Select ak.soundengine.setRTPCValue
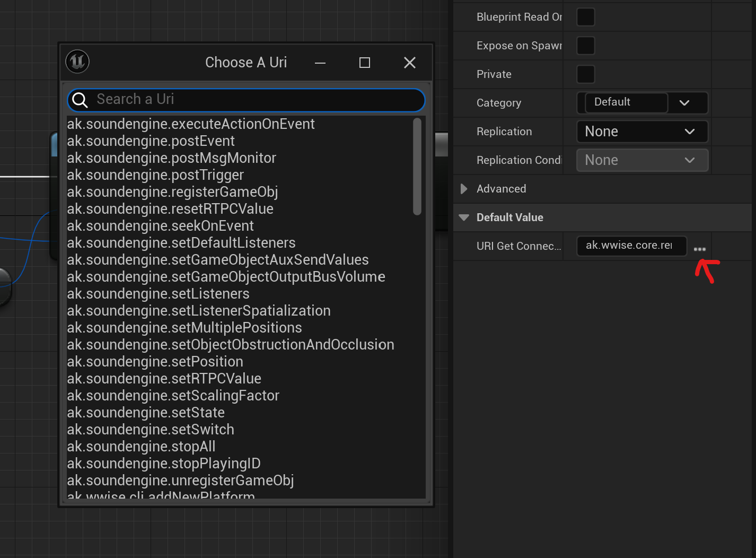The width and height of the screenshot is (756, 558). 164,379
